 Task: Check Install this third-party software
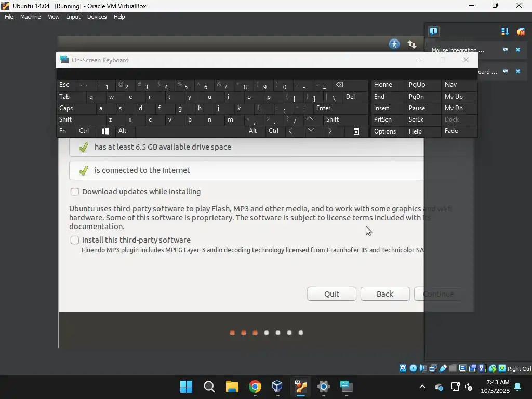(75, 240)
